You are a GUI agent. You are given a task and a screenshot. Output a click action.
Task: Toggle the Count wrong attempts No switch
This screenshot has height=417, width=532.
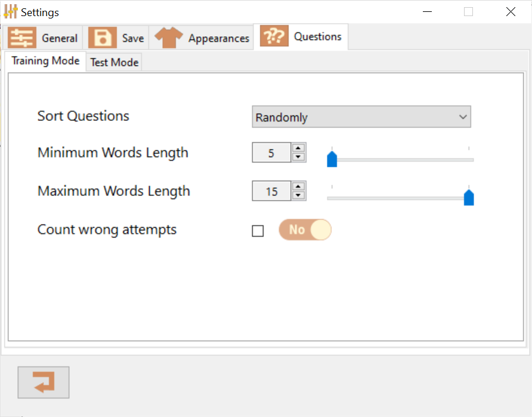pyautogui.click(x=305, y=230)
